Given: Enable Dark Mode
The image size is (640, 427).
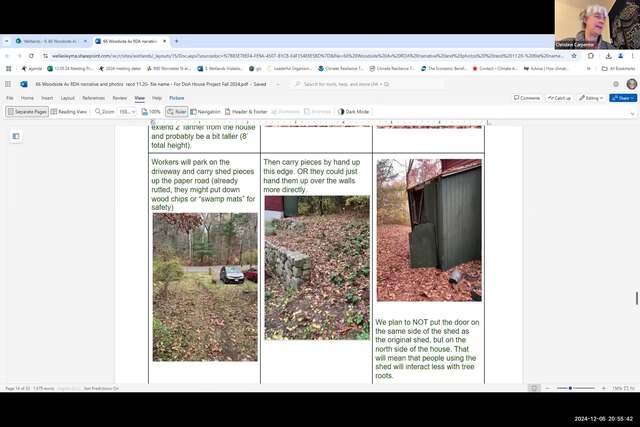Looking at the screenshot, I should click(x=354, y=112).
